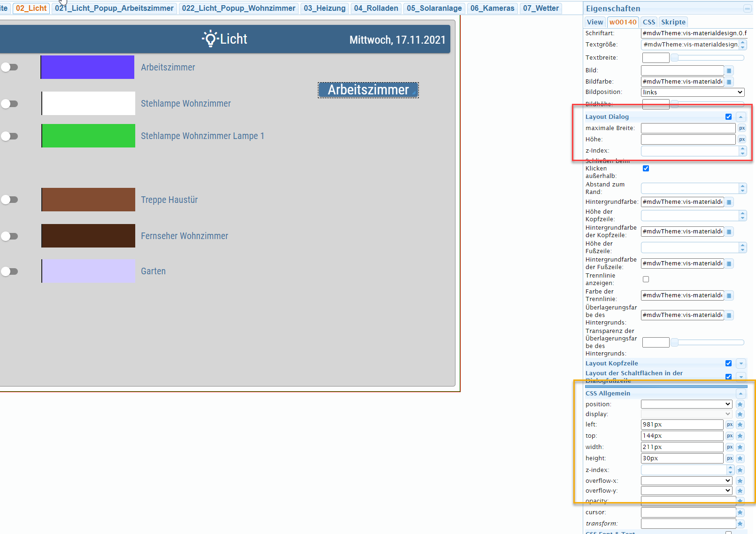The width and height of the screenshot is (756, 534).
Task: Click the green Stehlampe Lampe 1 swatch
Action: [x=88, y=136]
